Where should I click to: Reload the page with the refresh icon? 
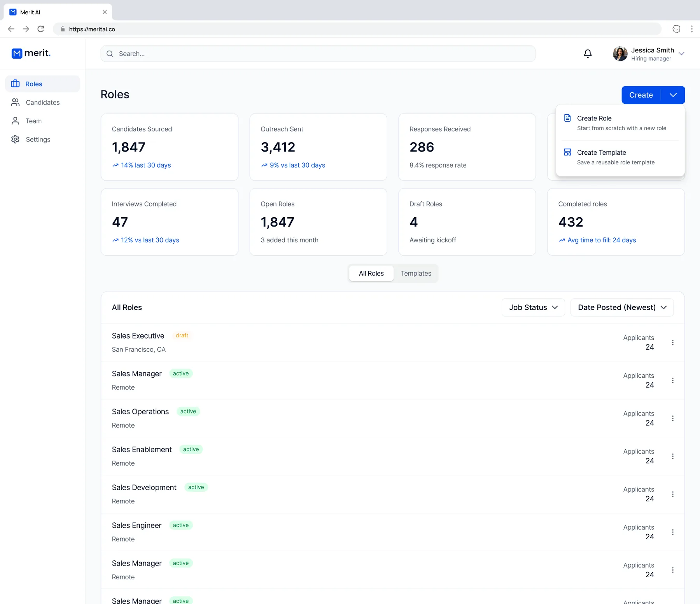41,29
